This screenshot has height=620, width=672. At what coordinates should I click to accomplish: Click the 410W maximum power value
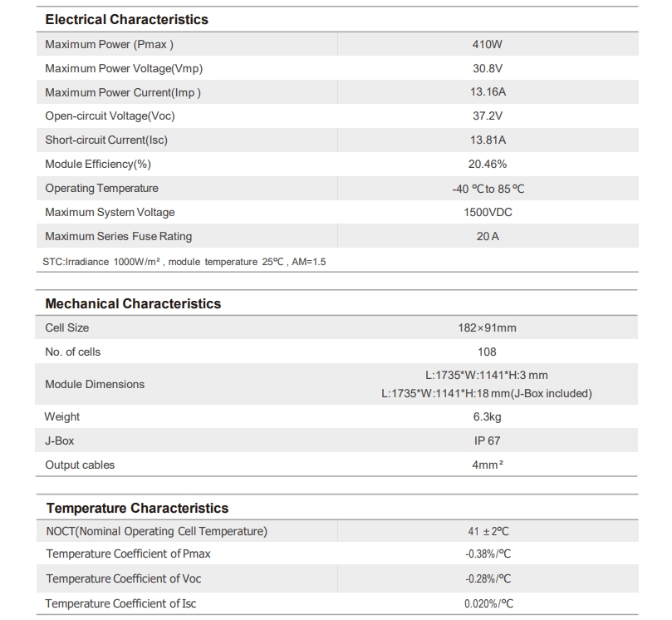488,45
